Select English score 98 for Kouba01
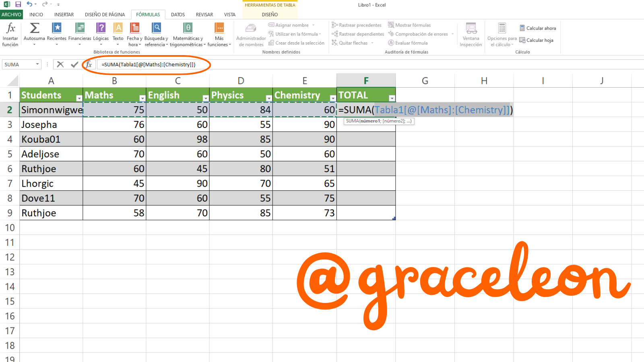Screen dimensions: 644x362 pyautogui.click(x=178, y=139)
